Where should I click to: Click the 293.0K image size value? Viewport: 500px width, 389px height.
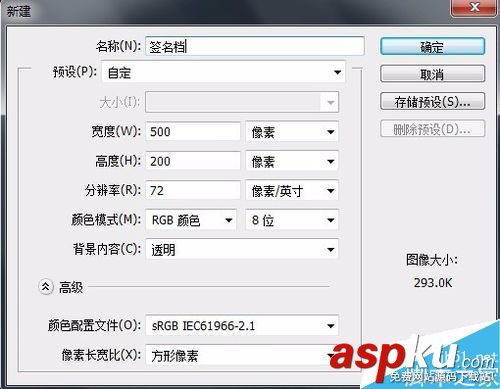[x=433, y=283]
